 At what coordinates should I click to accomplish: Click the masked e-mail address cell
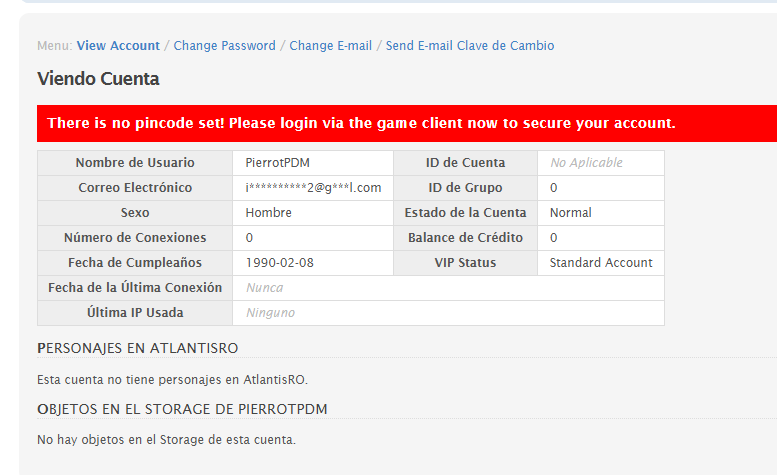313,188
